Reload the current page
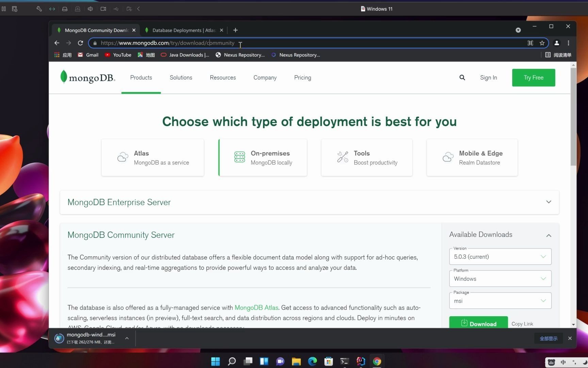Viewport: 588px width, 368px height. pyautogui.click(x=80, y=43)
